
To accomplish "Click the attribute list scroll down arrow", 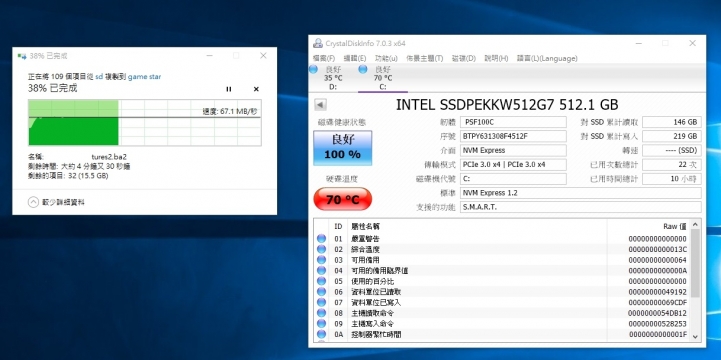I will [695, 336].
